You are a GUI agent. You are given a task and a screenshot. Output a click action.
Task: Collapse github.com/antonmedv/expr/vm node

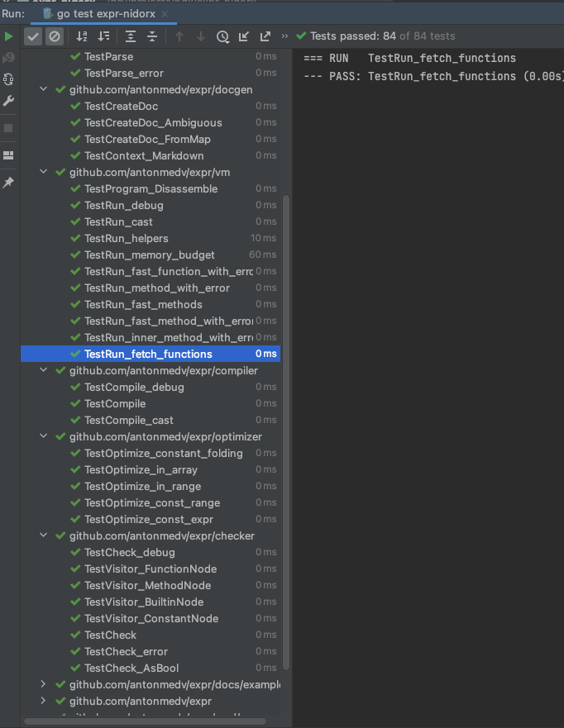coord(44,172)
